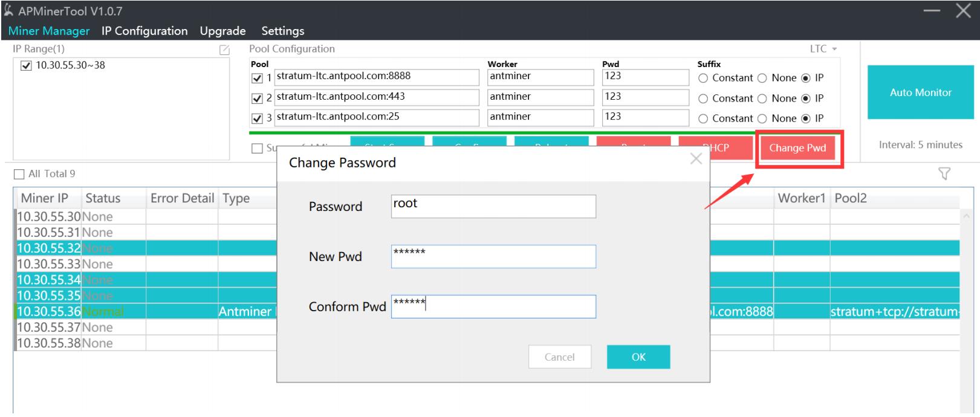Uncheck pool 1 checkbox

[257, 78]
